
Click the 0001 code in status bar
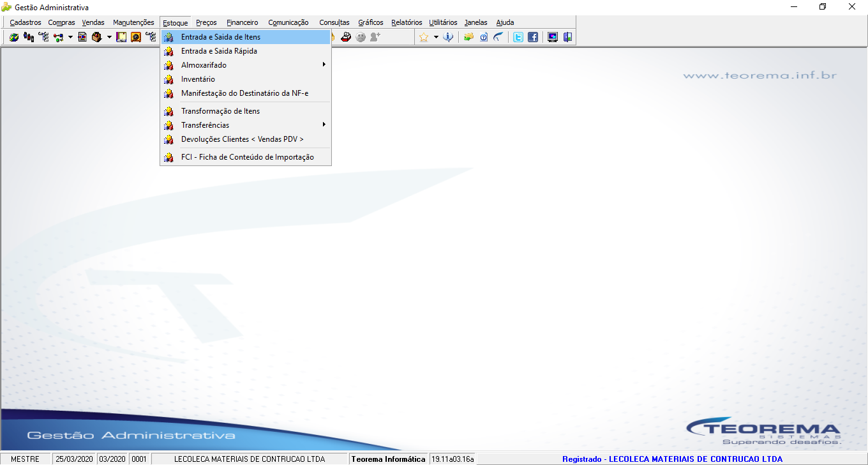point(139,459)
